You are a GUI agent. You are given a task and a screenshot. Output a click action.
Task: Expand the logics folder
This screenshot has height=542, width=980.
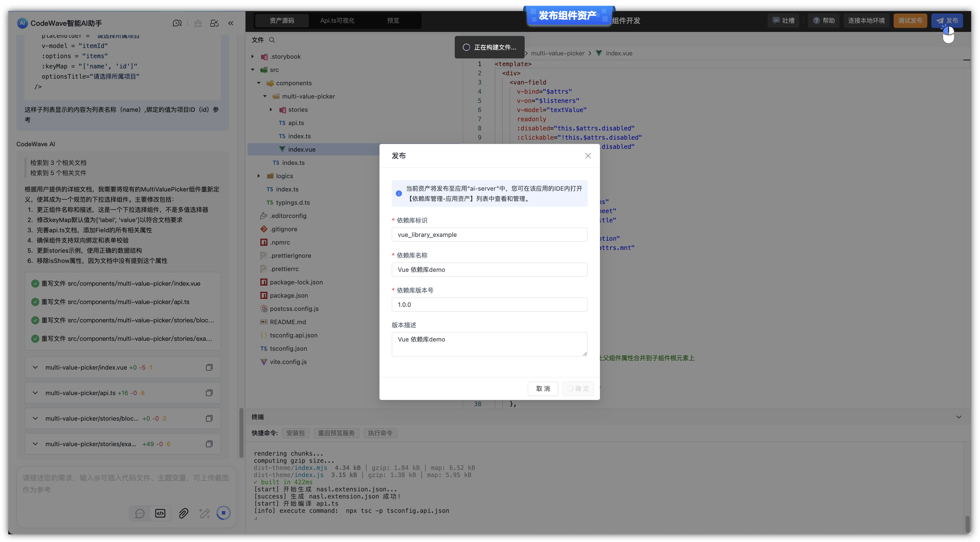tap(259, 176)
